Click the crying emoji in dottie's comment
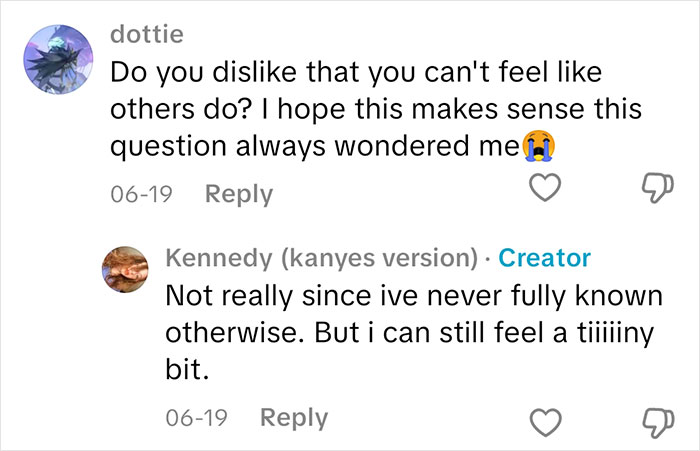The image size is (700, 451). pos(539,147)
